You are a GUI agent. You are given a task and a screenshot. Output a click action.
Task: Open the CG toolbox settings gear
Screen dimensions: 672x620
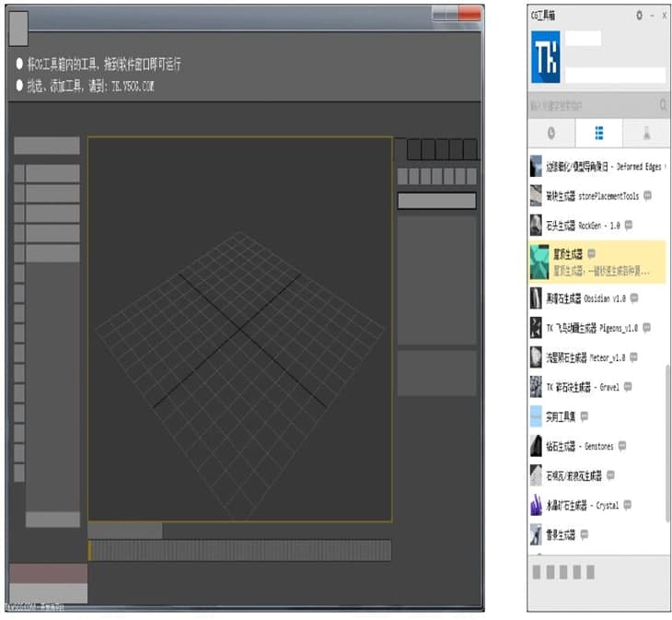tap(640, 16)
